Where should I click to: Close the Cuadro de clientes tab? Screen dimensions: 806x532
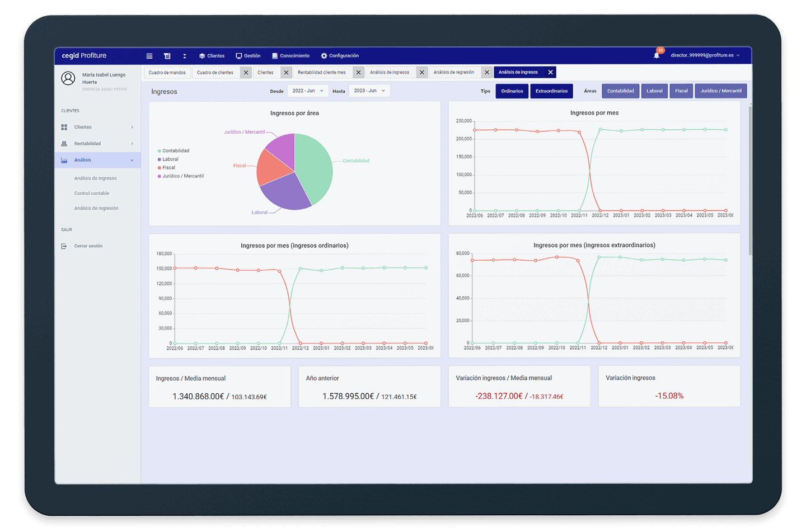point(246,73)
